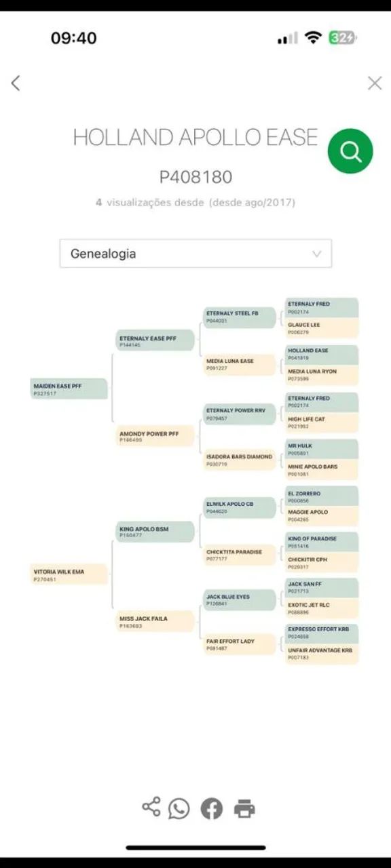391x868 pixels.
Task: Open KING APOLO BSM pedigree node
Action: [x=155, y=532]
